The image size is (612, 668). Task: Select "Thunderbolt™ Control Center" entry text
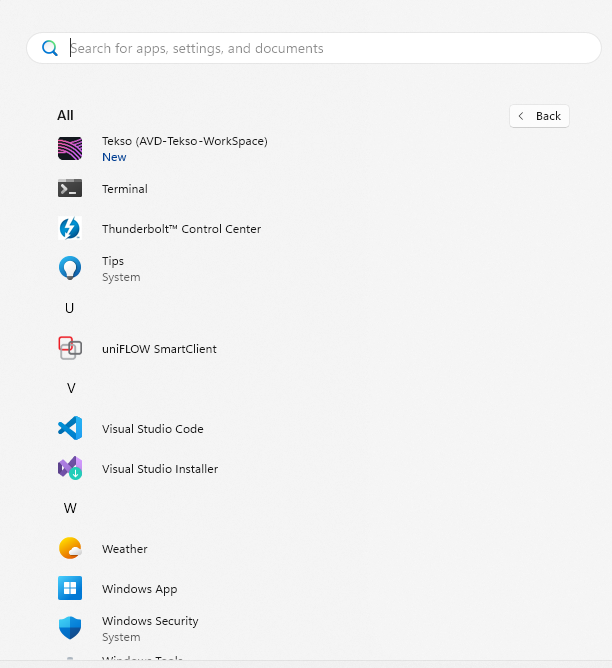[181, 229]
